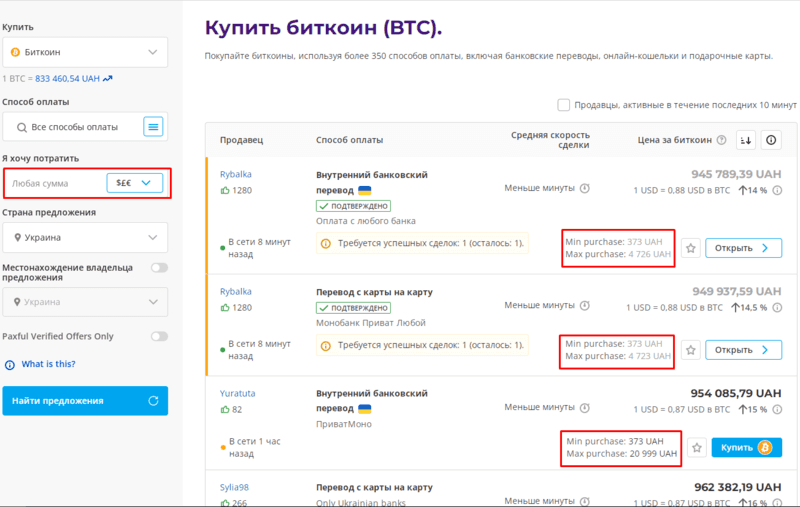Click clock icon in 954 085,79 UAH offer

coord(585,408)
